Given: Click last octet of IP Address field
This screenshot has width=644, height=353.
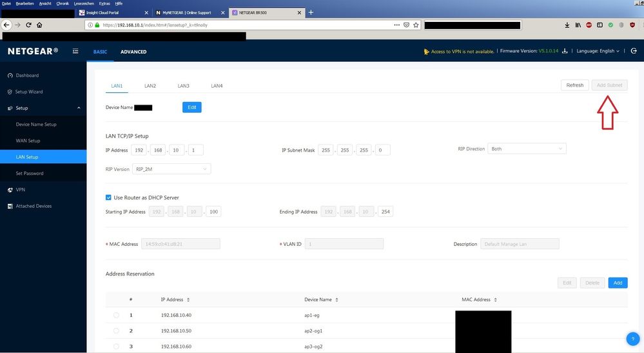Looking at the screenshot, I should (195, 150).
